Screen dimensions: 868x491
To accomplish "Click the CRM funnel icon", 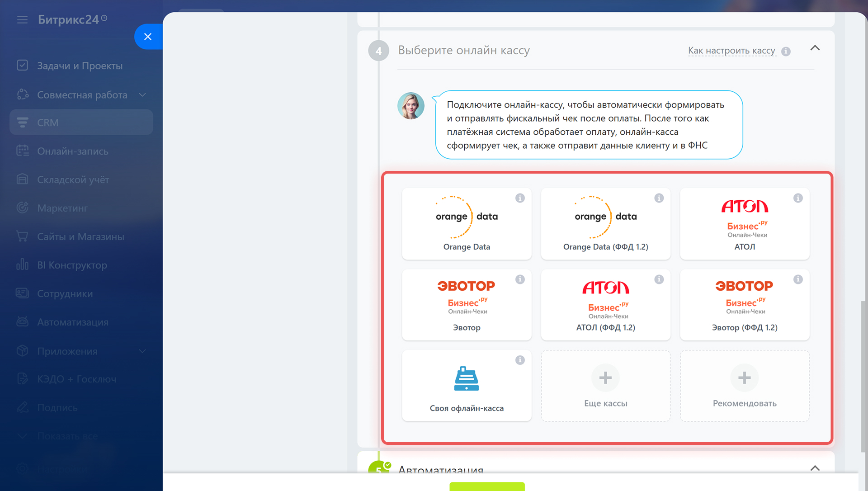I will (22, 122).
